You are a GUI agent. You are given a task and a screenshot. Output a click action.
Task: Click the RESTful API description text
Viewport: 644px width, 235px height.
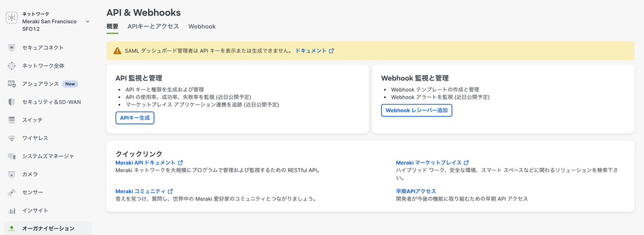point(217,170)
